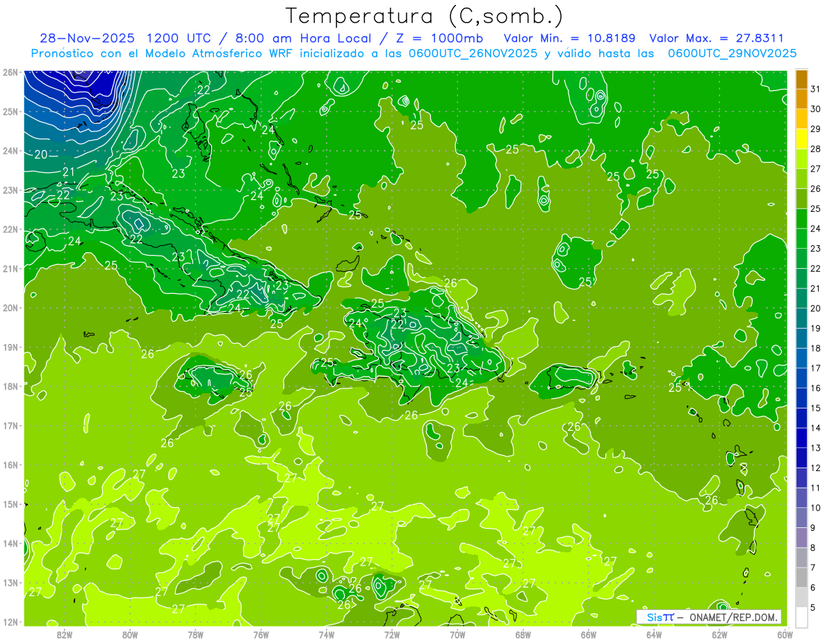This screenshot has width=834, height=644.
Task: Click the "SisPI" logo text
Action: (660, 617)
